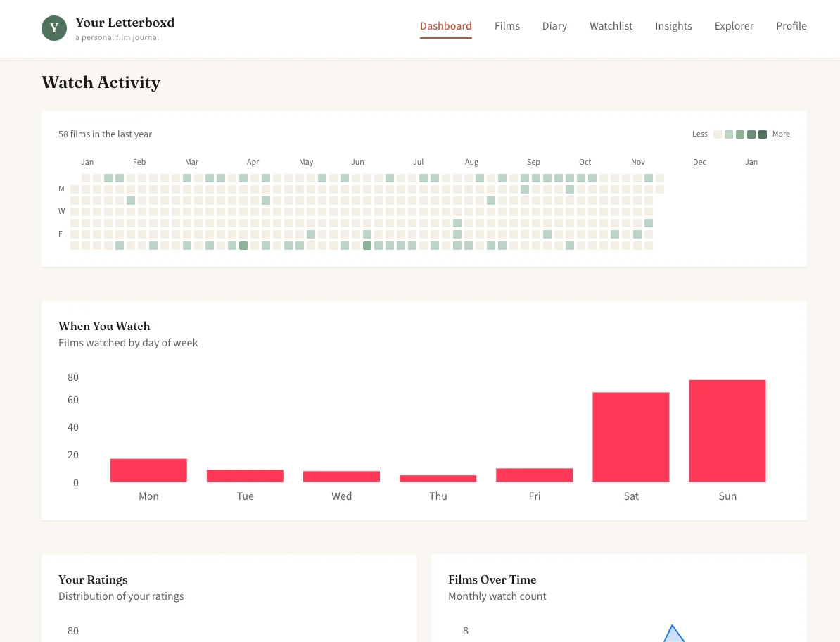Click the lightest legend swatch beside Less
The image size is (840, 642).
tap(718, 134)
